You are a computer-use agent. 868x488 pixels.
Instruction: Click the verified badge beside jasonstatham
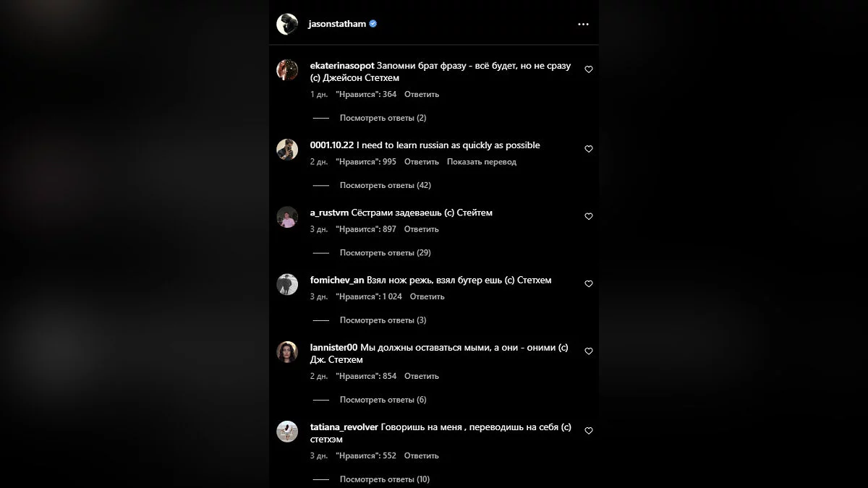373,24
